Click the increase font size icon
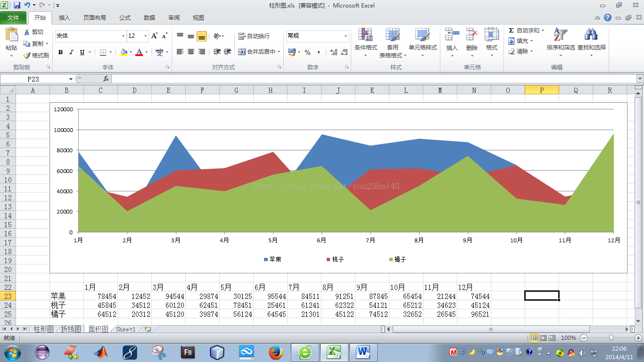Screen dimensions: 644x362 tap(154, 36)
